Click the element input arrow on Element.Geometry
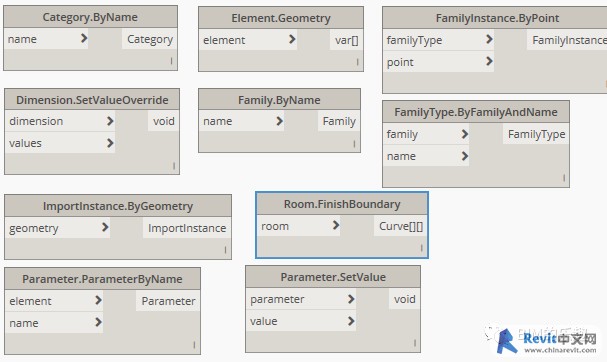 pyautogui.click(x=292, y=39)
